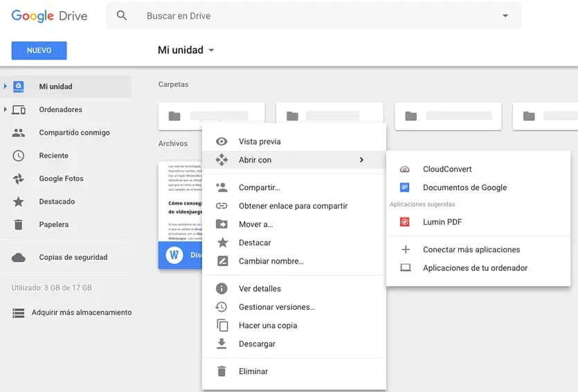The height and width of the screenshot is (392, 578).
Task: Click the Destacar star icon in context menu
Action: tap(222, 243)
